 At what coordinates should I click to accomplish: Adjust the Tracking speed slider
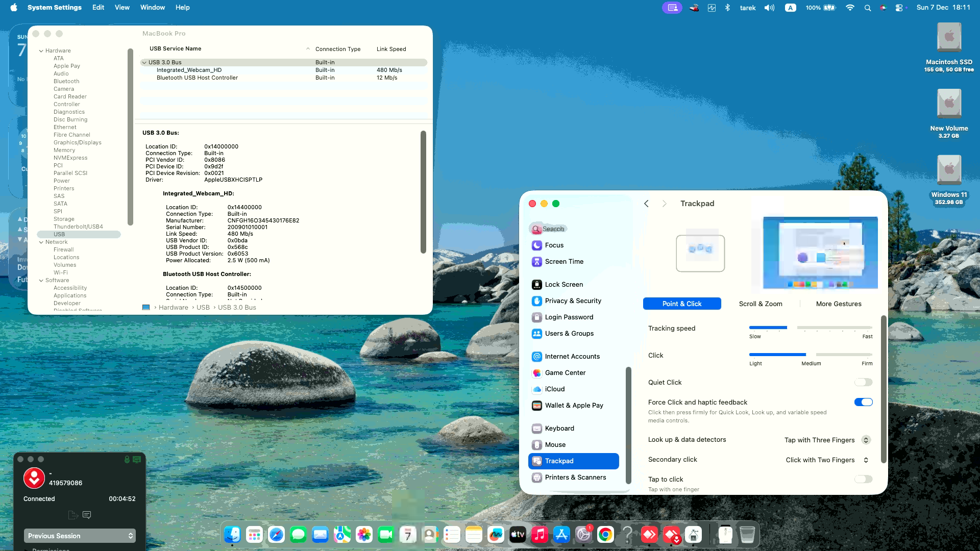pyautogui.click(x=792, y=328)
